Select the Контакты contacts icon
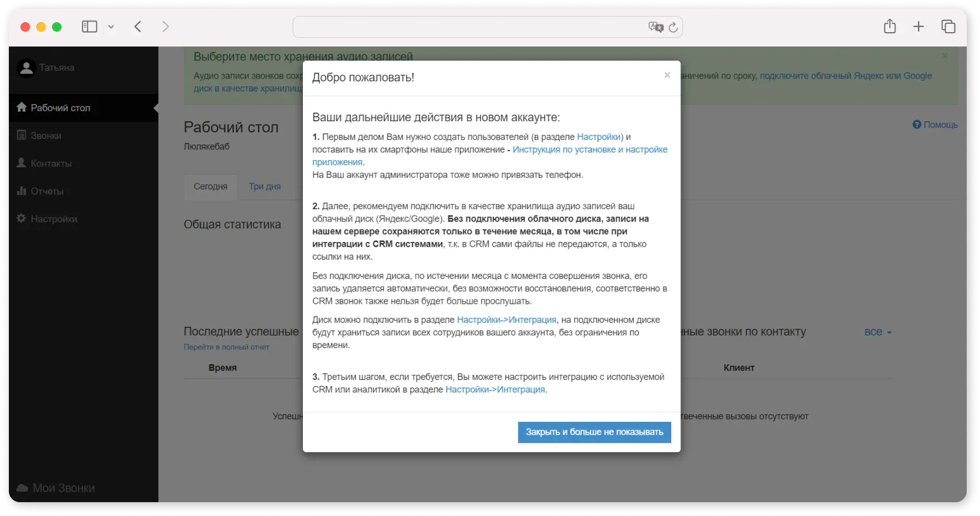 [x=21, y=163]
